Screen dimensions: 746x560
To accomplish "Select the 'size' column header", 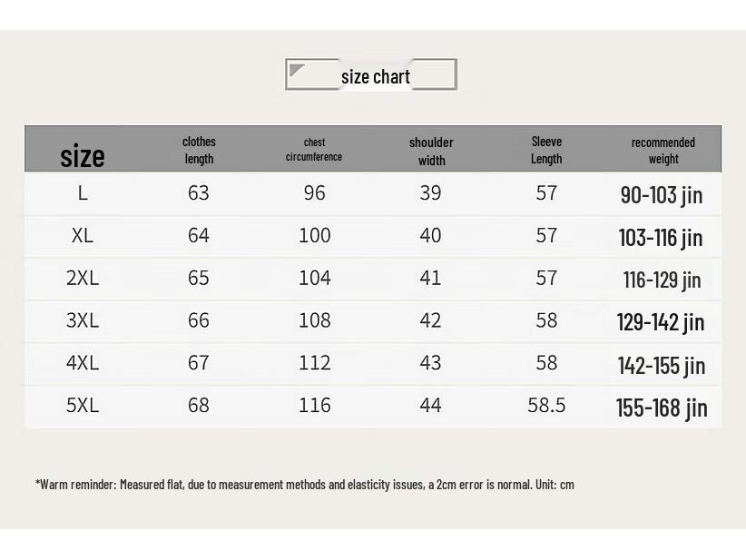I will [x=83, y=155].
